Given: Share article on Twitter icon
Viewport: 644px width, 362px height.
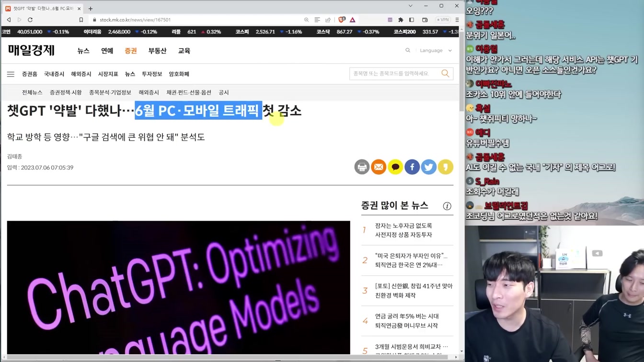Looking at the screenshot, I should [x=429, y=167].
